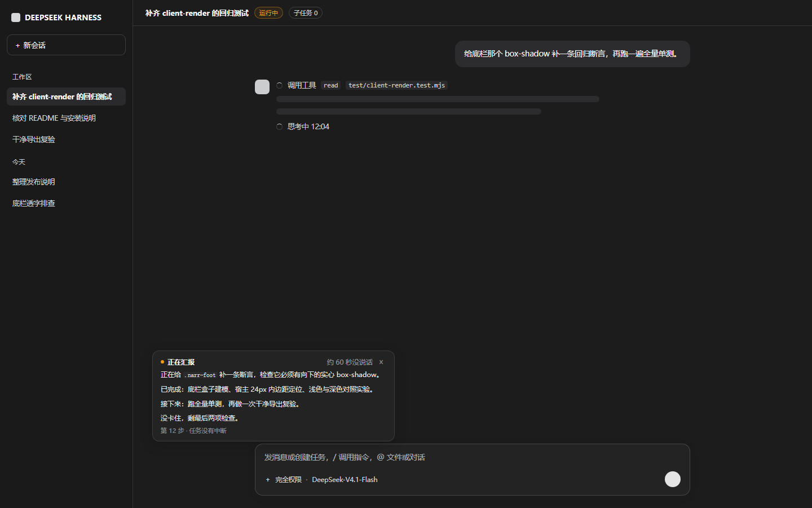This screenshot has height=508, width=812.
Task: Select the 底栏透字排查 conversation
Action: coord(66,203)
